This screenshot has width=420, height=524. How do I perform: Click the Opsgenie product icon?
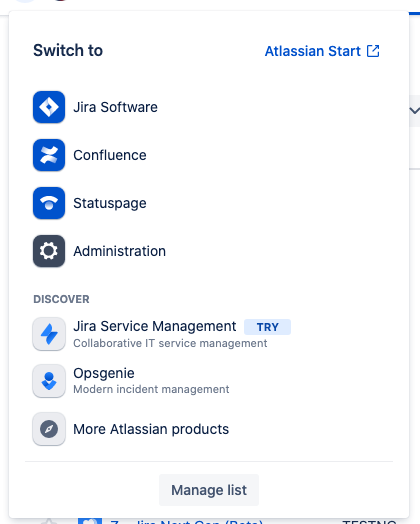point(49,381)
